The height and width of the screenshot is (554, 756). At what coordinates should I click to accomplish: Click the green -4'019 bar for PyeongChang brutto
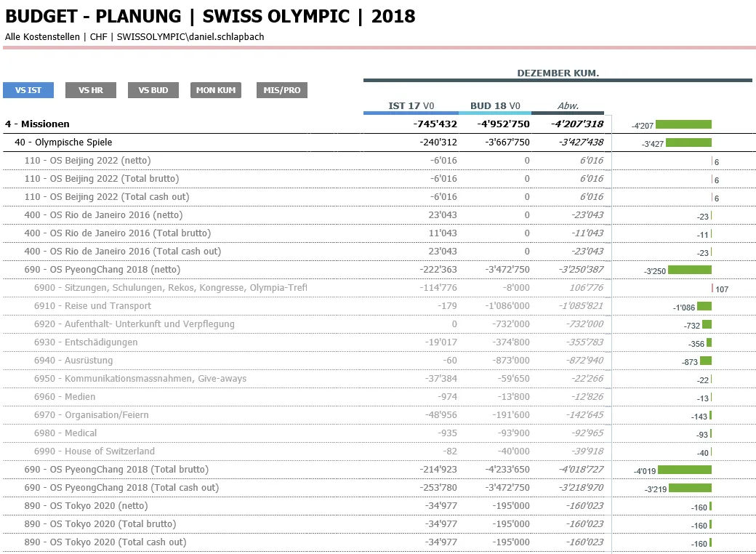click(x=685, y=470)
